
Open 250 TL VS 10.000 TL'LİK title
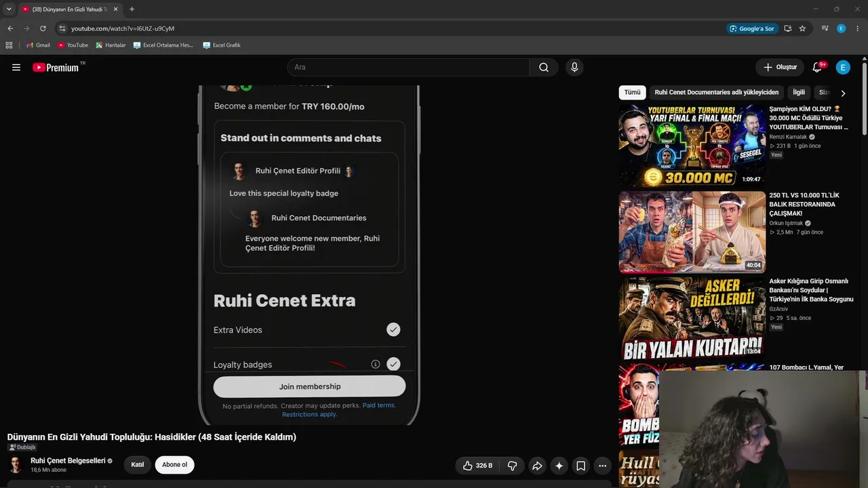(x=804, y=204)
